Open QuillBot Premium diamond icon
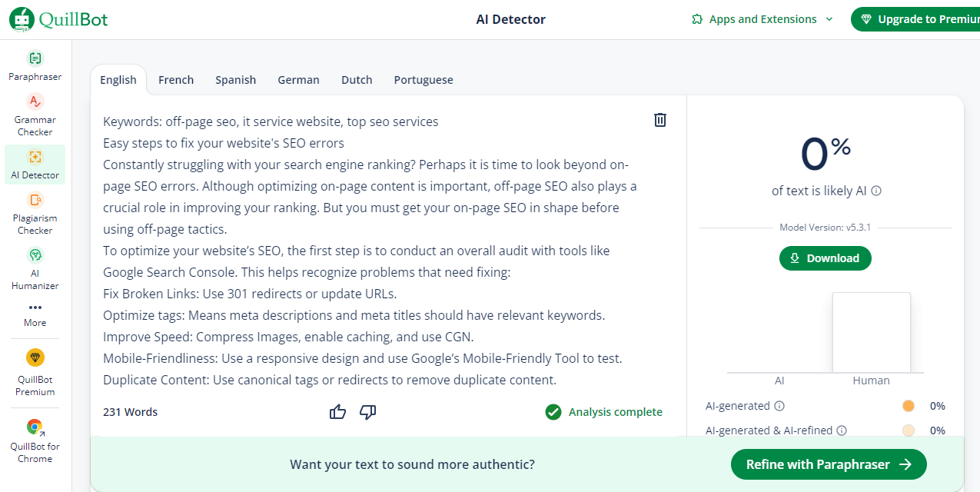 point(35,357)
